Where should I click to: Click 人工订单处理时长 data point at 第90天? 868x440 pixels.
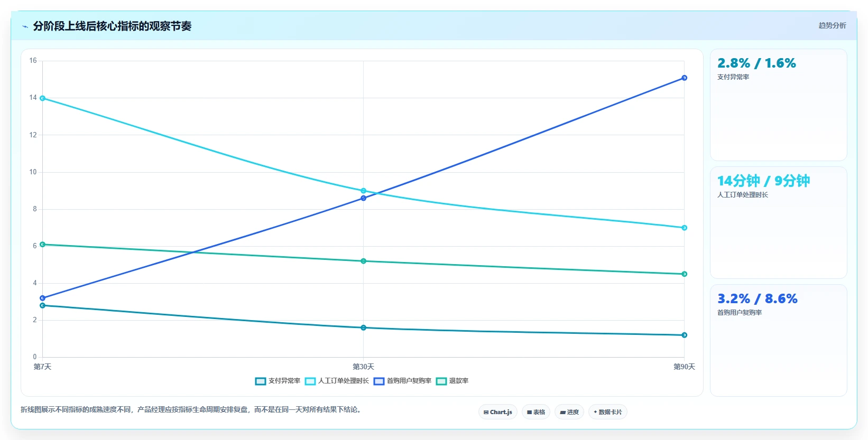click(684, 228)
